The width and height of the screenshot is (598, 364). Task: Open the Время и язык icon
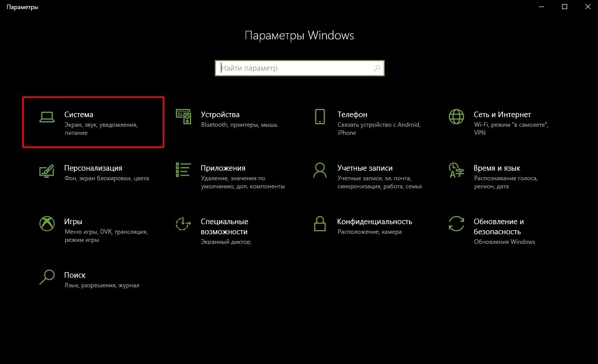456,170
